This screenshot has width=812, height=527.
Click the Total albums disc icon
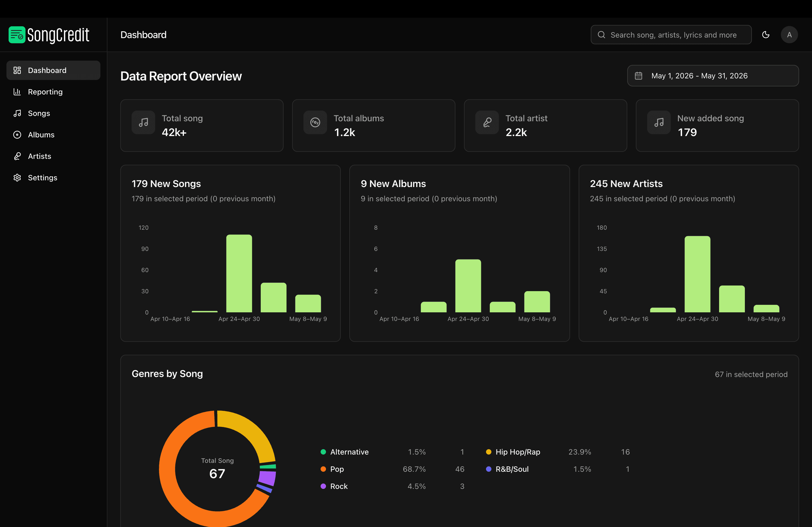coord(315,122)
